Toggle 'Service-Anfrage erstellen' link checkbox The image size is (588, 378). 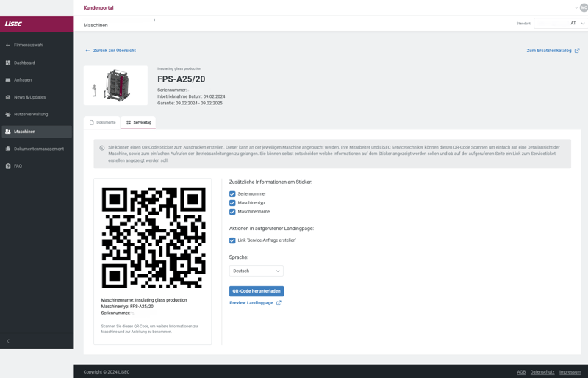(x=232, y=240)
